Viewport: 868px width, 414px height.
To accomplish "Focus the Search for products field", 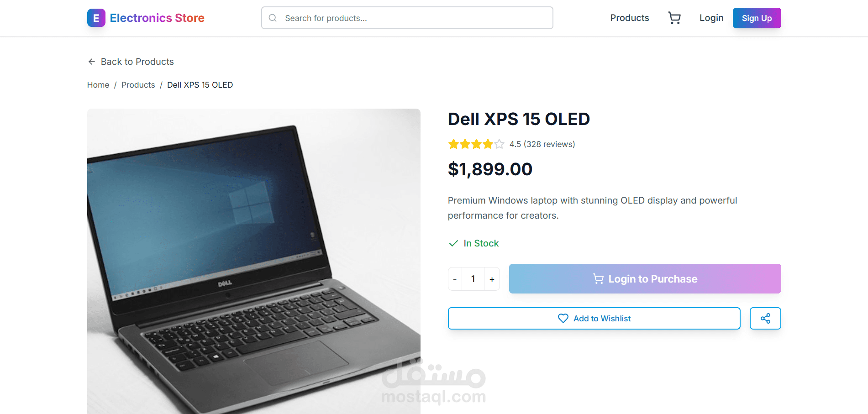I will [x=407, y=18].
